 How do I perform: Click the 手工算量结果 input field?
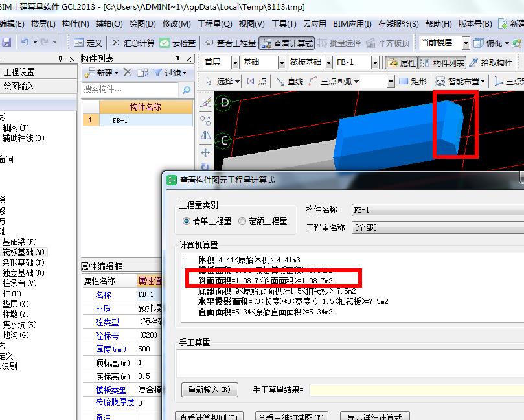tap(416, 390)
